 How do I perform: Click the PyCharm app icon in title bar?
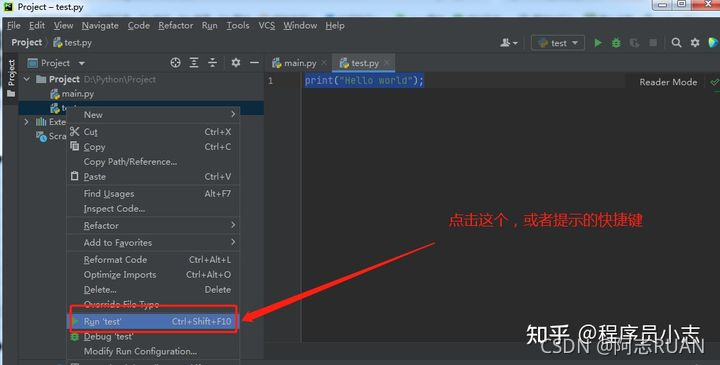pos(8,7)
